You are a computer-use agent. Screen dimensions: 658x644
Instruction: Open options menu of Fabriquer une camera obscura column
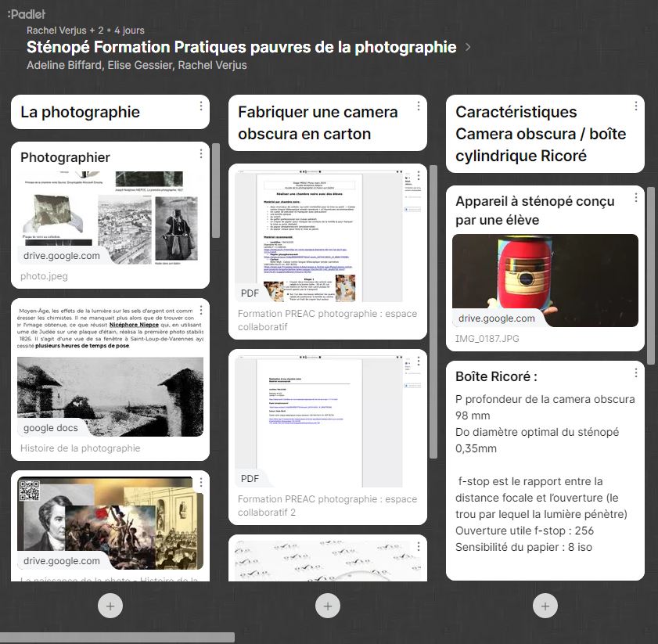point(419,106)
